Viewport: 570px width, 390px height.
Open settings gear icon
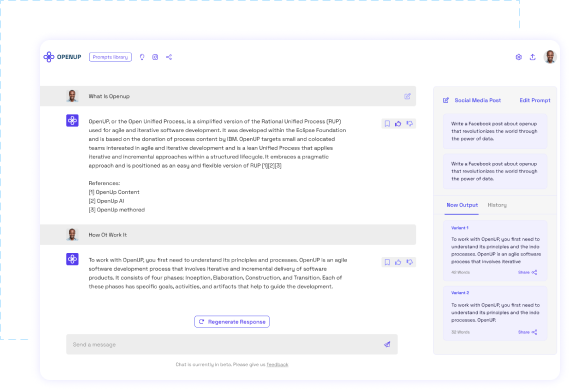(x=519, y=57)
